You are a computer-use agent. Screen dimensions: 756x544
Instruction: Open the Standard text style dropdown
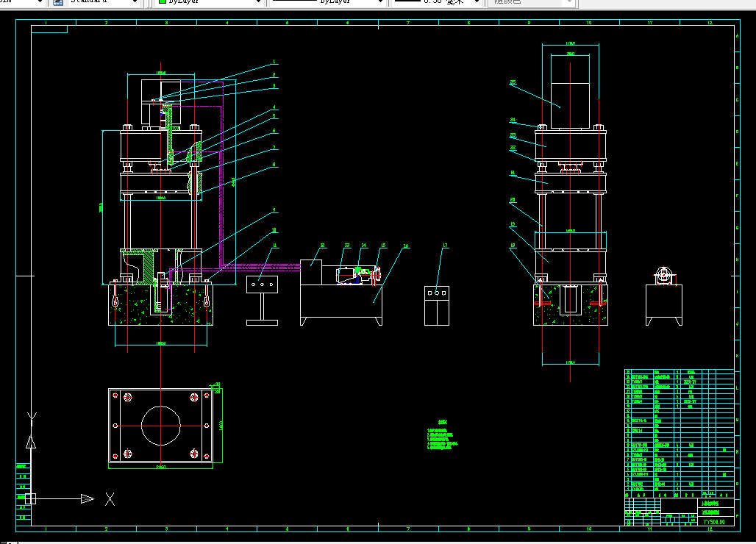(x=104, y=2)
